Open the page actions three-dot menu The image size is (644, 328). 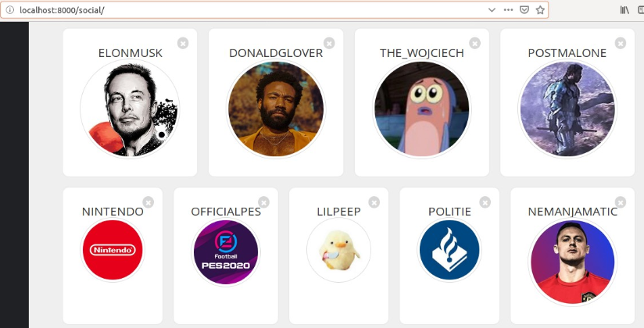click(x=508, y=10)
